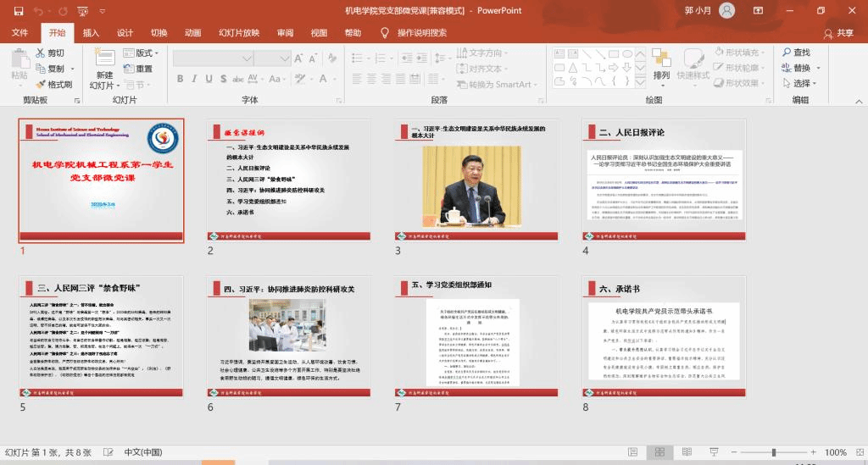Screen dimensions: 868x465
Task: Click the Reset (重置) slide icon
Action: 126,69
